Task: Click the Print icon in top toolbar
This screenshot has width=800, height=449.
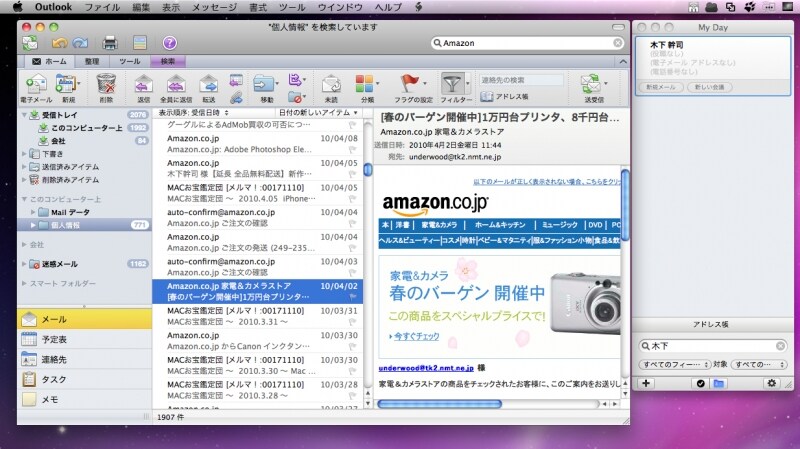Action: [110, 43]
